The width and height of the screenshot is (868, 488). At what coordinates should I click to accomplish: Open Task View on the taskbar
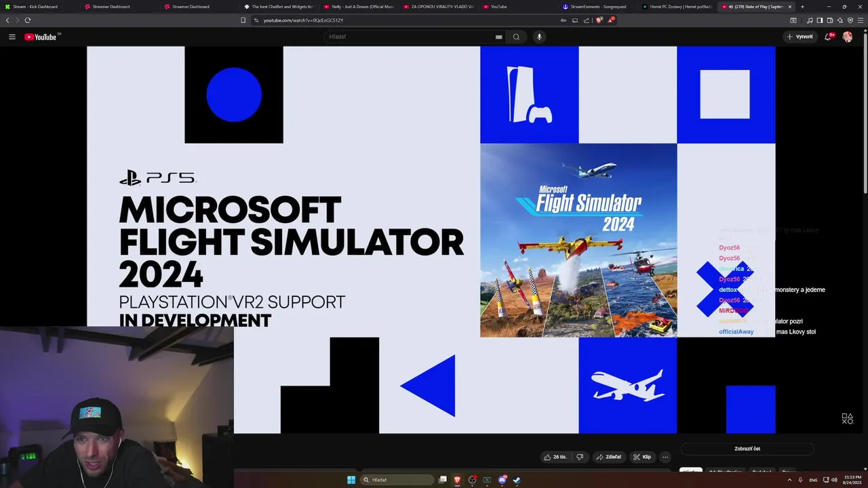click(x=443, y=480)
